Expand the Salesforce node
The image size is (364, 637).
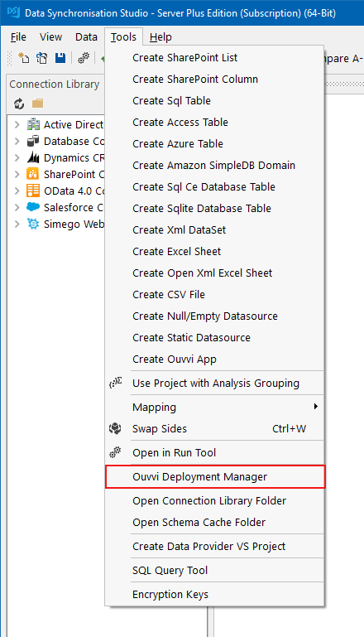(17, 207)
